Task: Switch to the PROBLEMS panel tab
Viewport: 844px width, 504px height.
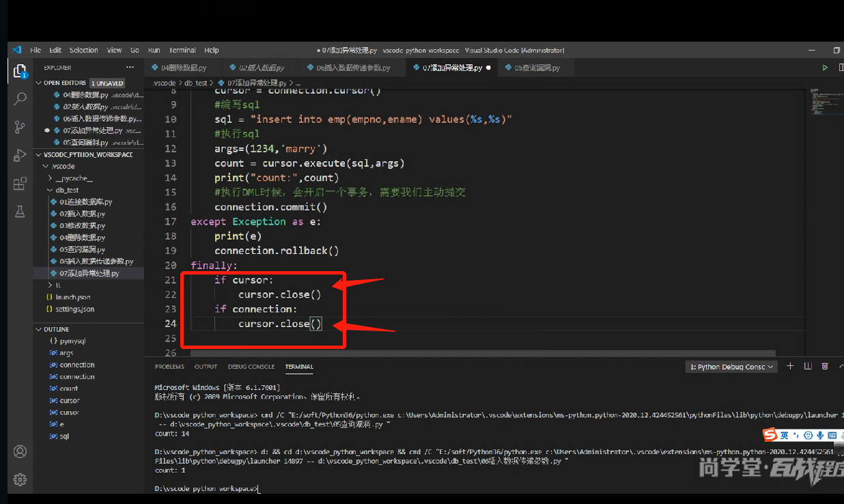Action: click(x=169, y=367)
